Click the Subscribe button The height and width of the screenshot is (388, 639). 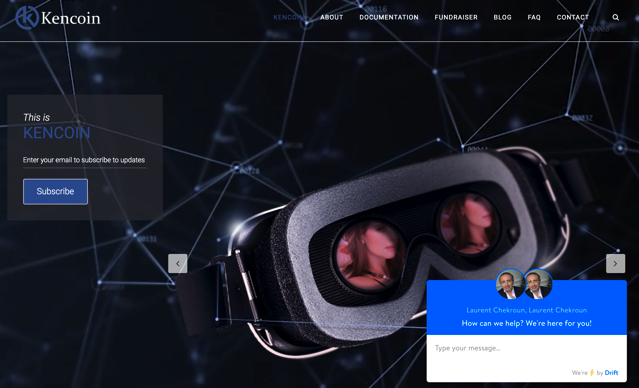pos(55,192)
